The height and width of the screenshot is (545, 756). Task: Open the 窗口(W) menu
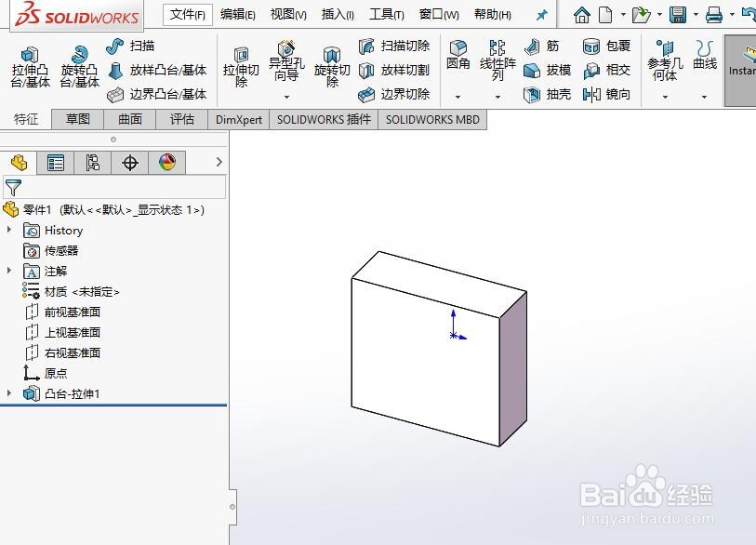(x=439, y=15)
